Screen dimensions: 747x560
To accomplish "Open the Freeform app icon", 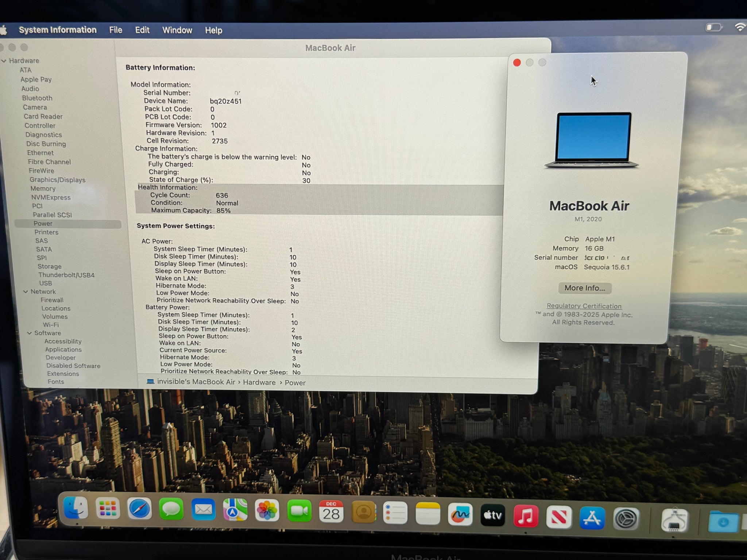I will pos(460,514).
